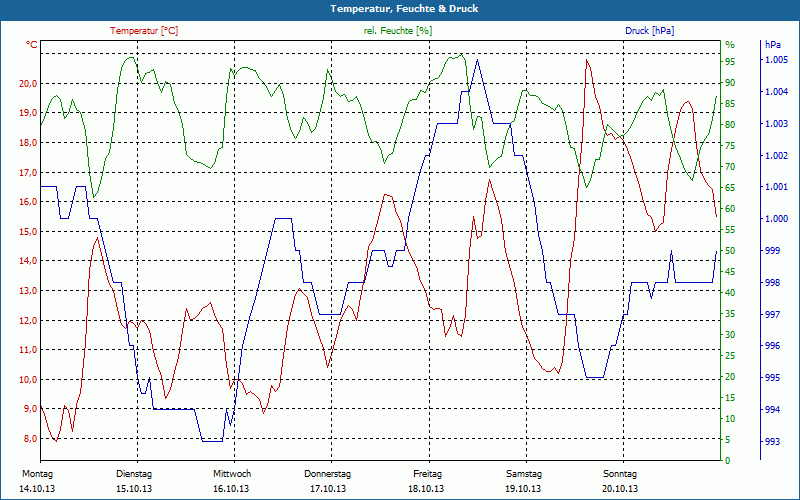Viewport: 800px width, 500px height.
Task: Click the "14,0" temperature axis value
Action: click(28, 261)
